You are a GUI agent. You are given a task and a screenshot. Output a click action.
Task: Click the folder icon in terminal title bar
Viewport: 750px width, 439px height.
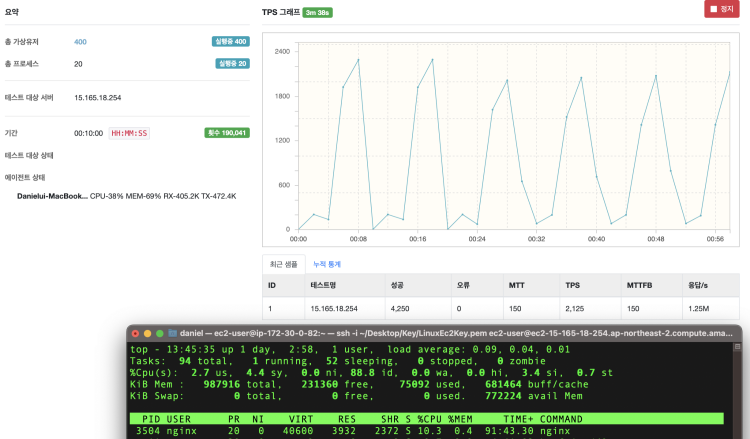pyautogui.click(x=173, y=333)
